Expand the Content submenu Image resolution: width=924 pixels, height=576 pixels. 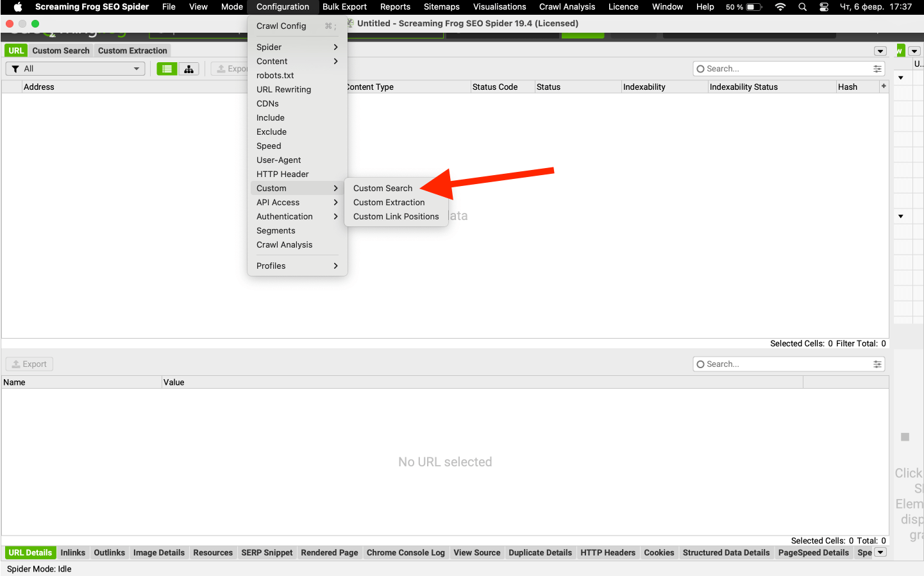(x=298, y=61)
